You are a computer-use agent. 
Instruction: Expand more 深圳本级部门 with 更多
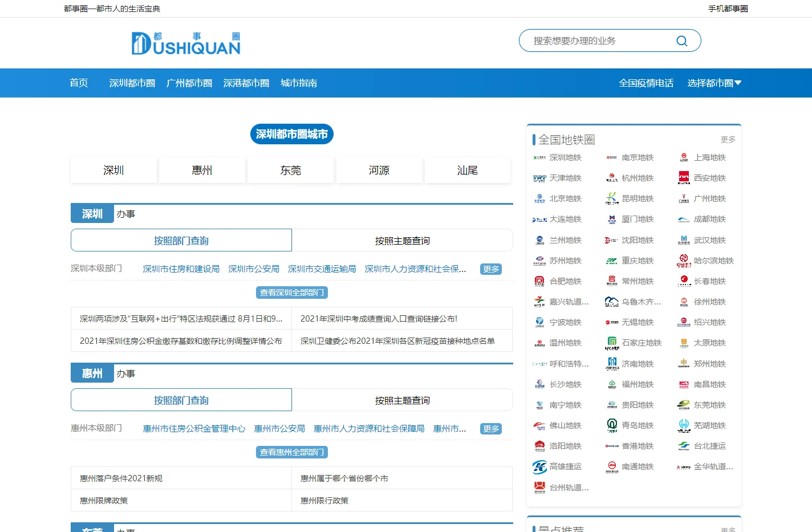point(491,269)
